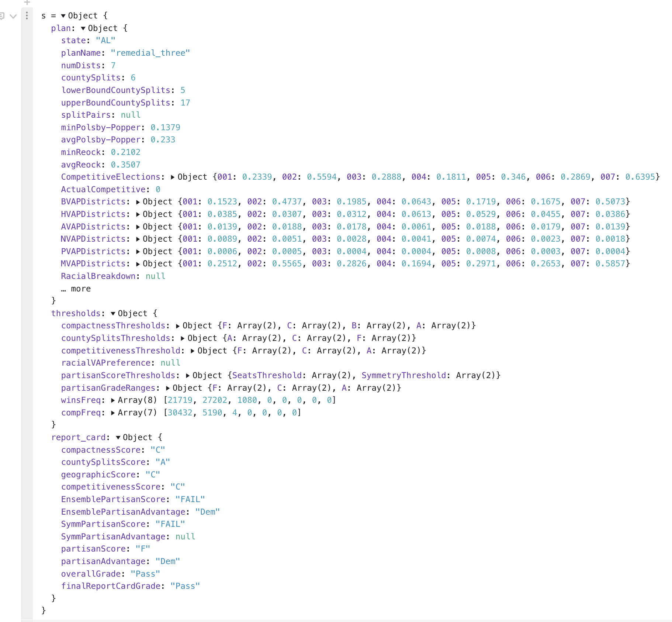The image size is (672, 622).
Task: Expand the CompetitiveElections object
Action: click(x=173, y=177)
